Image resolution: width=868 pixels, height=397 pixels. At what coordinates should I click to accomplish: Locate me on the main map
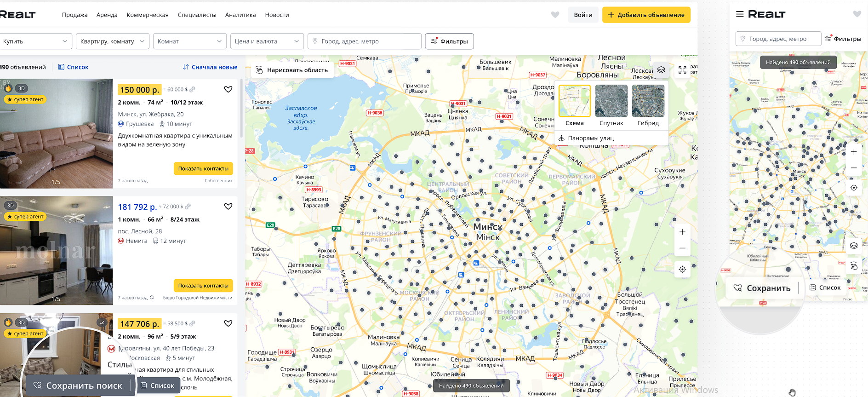(x=682, y=270)
